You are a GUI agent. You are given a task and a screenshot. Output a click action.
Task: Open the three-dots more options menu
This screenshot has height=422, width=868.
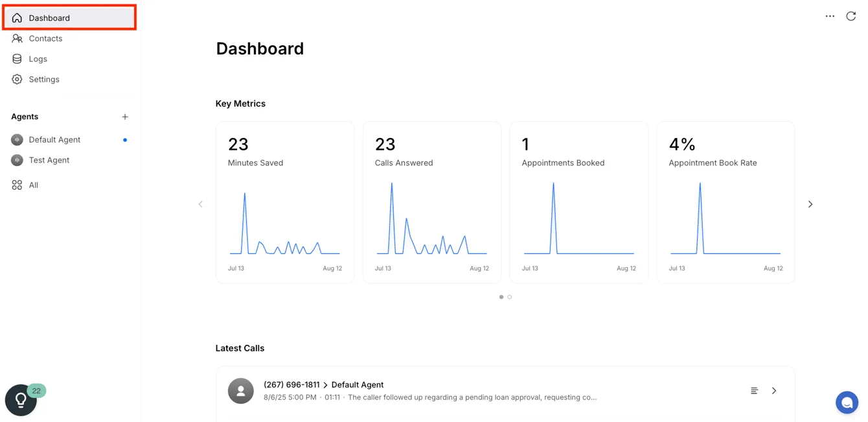pos(830,16)
